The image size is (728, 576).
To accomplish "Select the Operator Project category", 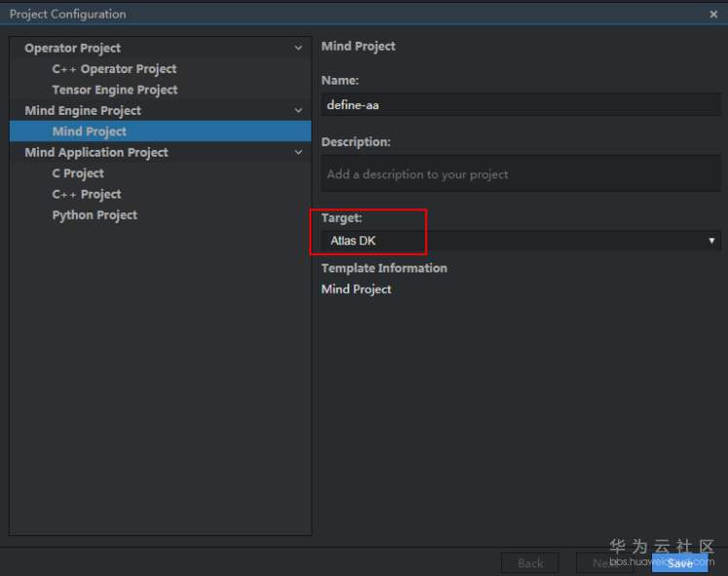I will tap(73, 48).
